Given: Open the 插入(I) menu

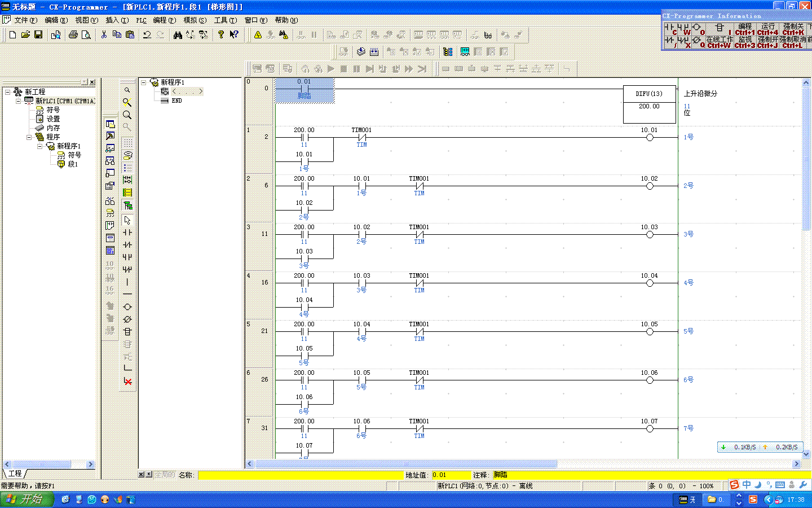Looking at the screenshot, I should pos(117,20).
